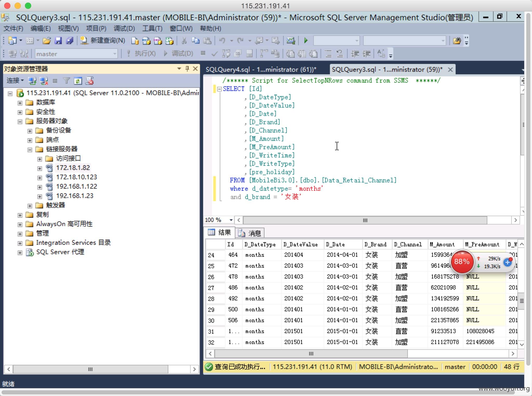Open the 工具(T) menu
This screenshot has height=396, width=532.
(152, 28)
